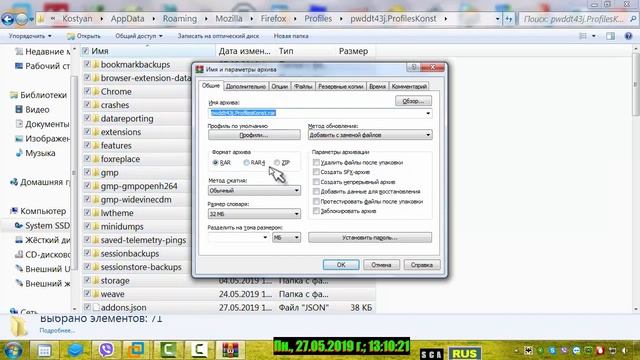Open the Viber taskbar icon

[106, 350]
